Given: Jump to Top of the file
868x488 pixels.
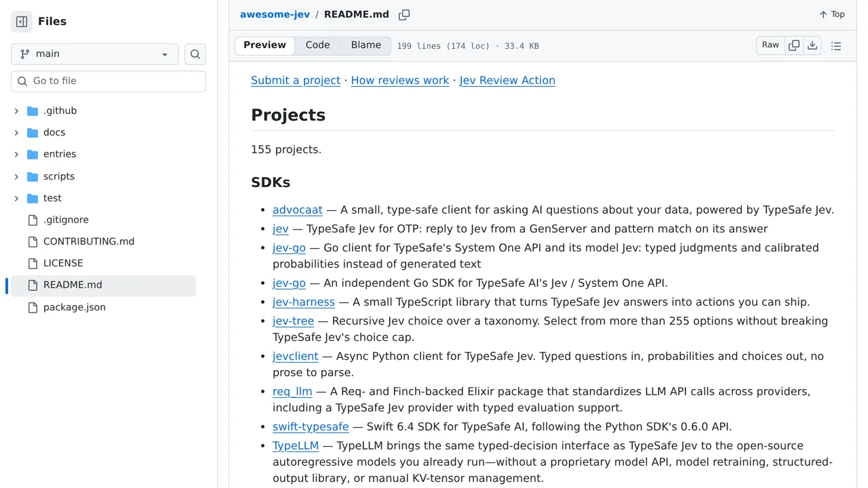Looking at the screenshot, I should pyautogui.click(x=832, y=14).
